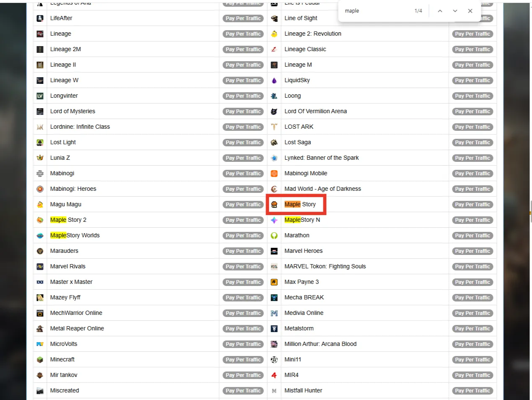
Task: Click the LifeAfter game icon
Action: tap(40, 18)
